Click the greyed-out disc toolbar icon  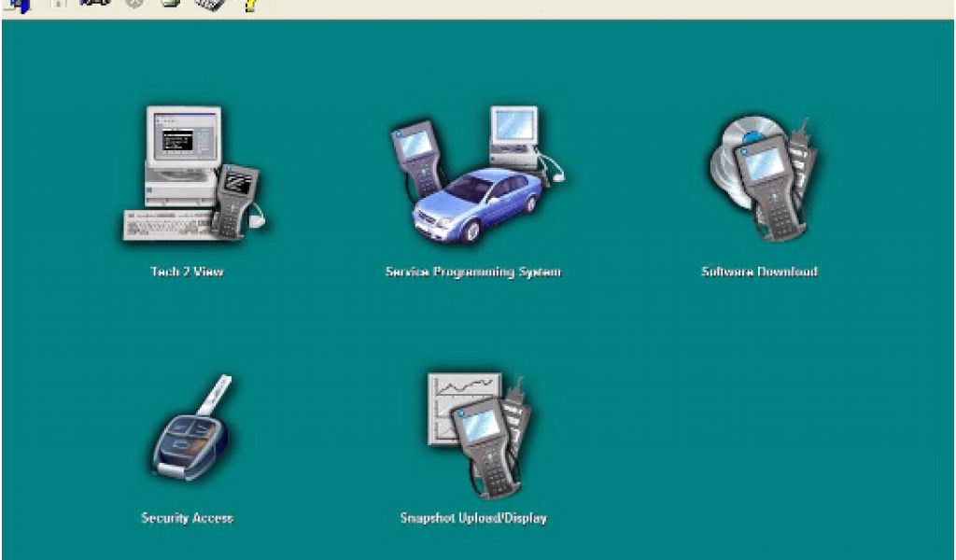[x=133, y=5]
